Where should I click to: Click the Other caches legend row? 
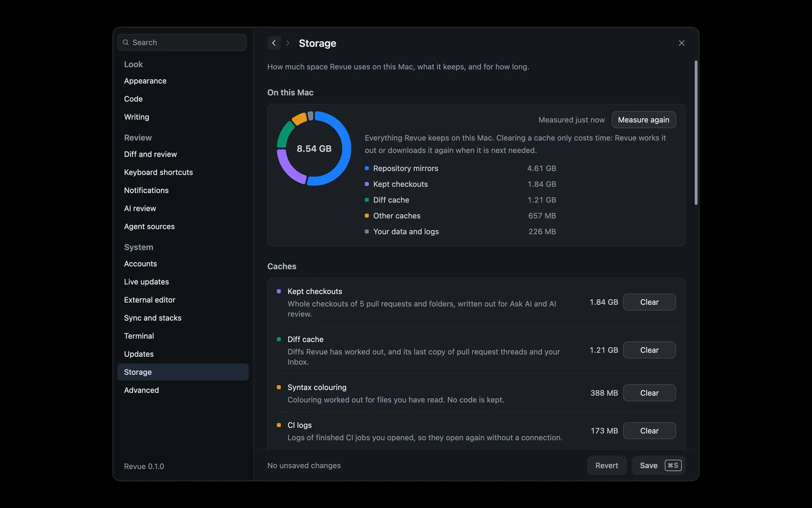pos(460,216)
